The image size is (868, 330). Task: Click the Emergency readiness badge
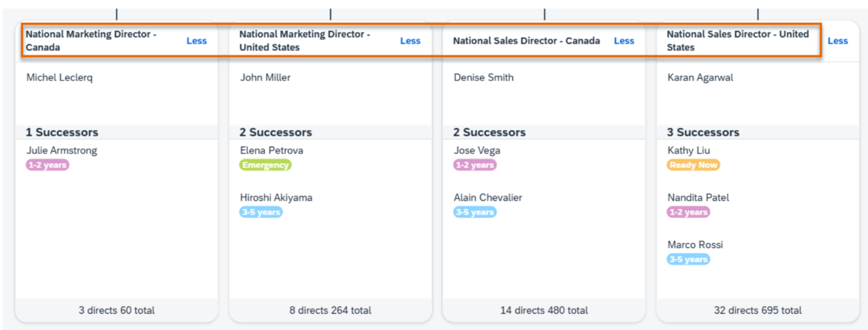tap(265, 165)
